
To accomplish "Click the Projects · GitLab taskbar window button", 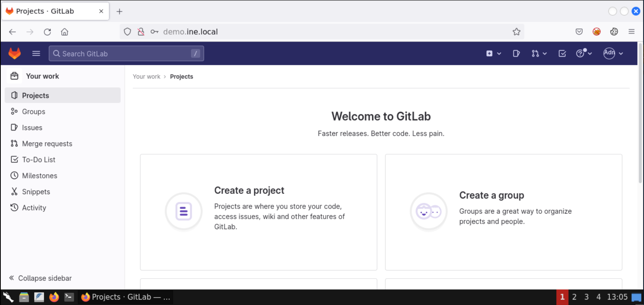I will 125,297.
